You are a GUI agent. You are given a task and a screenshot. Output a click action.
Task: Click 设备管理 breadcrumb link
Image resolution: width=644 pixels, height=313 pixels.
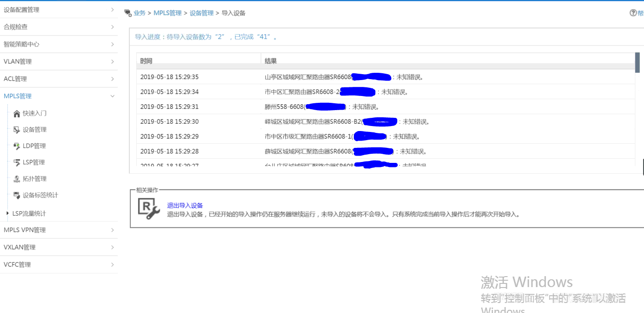click(x=202, y=13)
